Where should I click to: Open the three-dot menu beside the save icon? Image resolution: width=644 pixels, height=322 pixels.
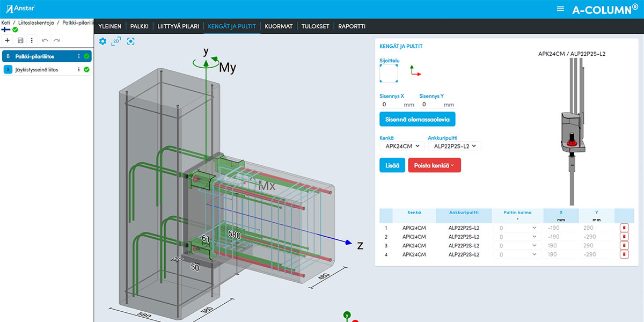click(32, 40)
